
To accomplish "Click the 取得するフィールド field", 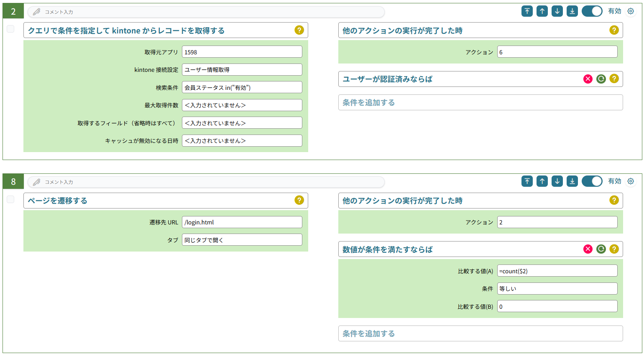I will point(242,123).
